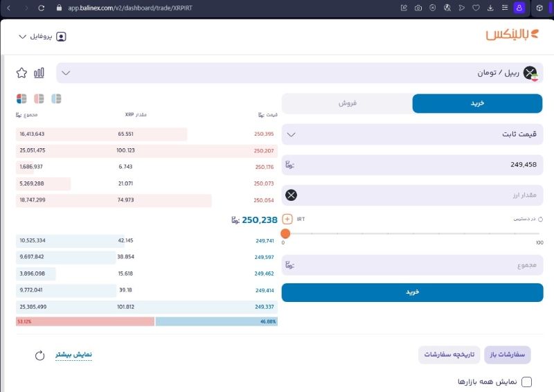The width and height of the screenshot is (554, 392).
Task: Click the large blue buy submit button
Action: tap(412, 292)
